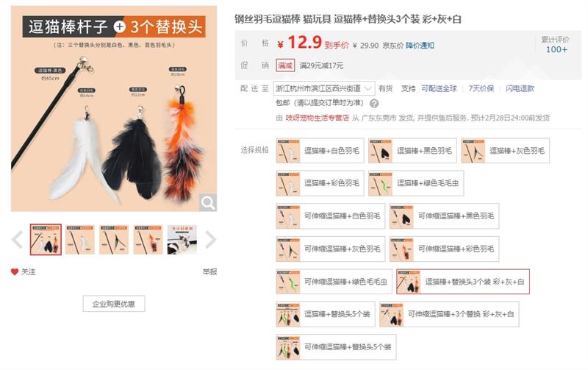Select the cat photo thumbnail
The height and width of the screenshot is (370, 588).
coord(182,240)
